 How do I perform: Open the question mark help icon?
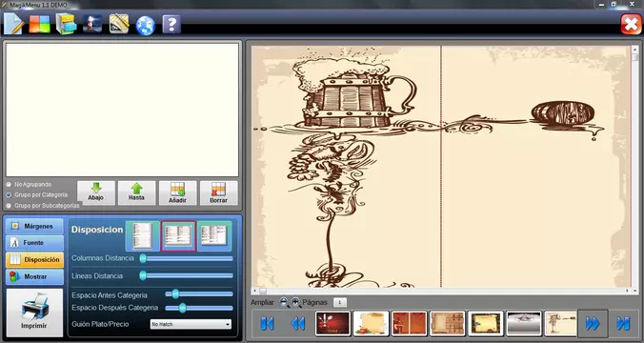tap(171, 24)
